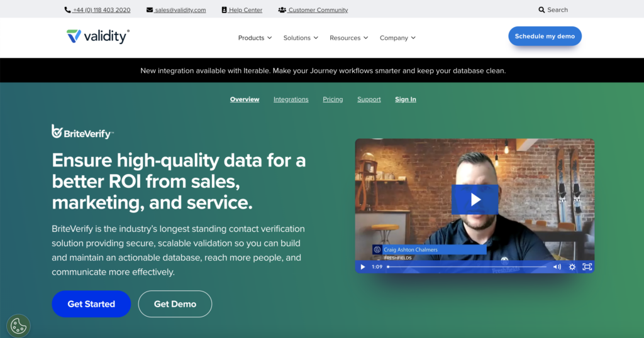Click the small play button in the video controls
The height and width of the screenshot is (338, 644).
[363, 267]
